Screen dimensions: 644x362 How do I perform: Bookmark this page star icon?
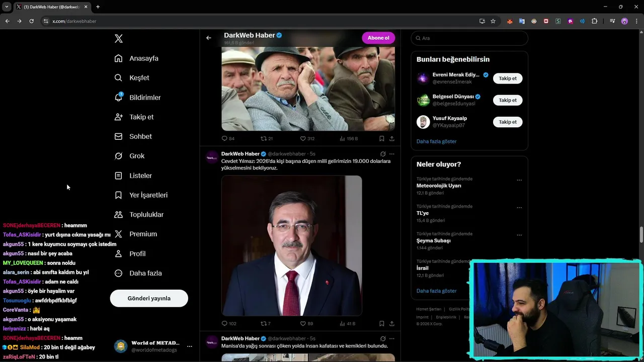click(x=493, y=21)
